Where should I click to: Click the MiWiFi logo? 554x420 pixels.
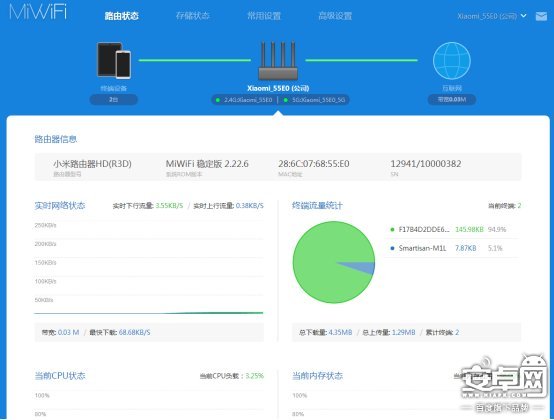(x=38, y=12)
